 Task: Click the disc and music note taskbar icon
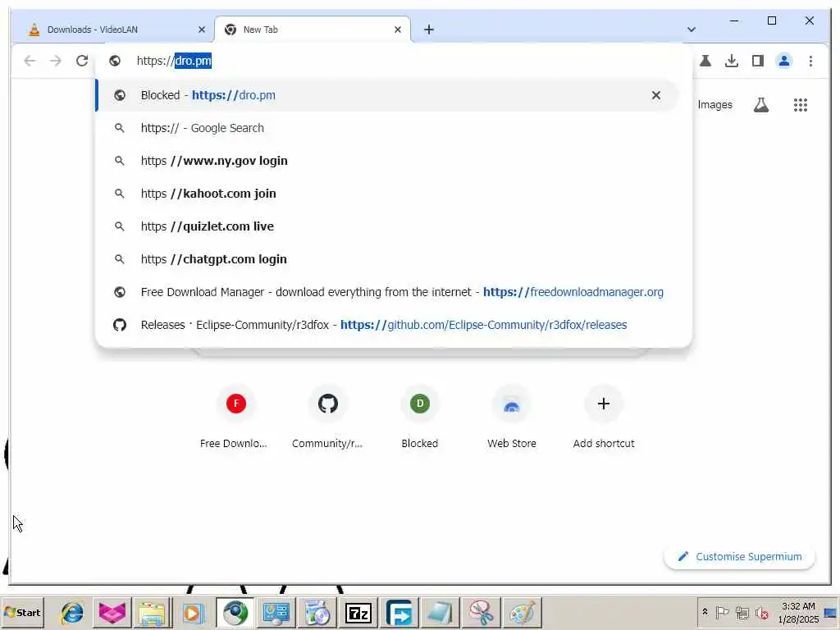pos(317,612)
